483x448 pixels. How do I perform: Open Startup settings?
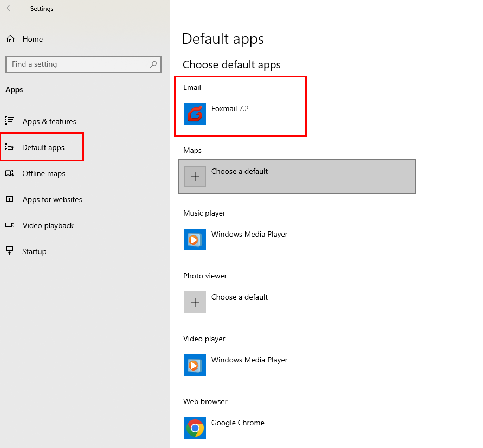pos(34,251)
